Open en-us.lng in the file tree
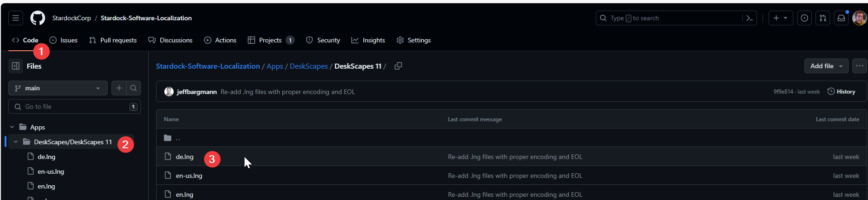Viewport: 868px width, 200px height. (51, 171)
